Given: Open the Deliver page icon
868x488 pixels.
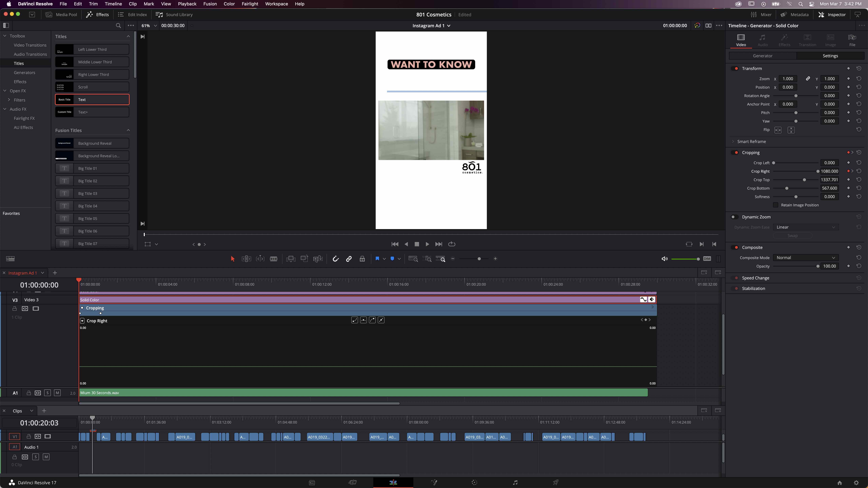Looking at the screenshot, I should pyautogui.click(x=556, y=483).
